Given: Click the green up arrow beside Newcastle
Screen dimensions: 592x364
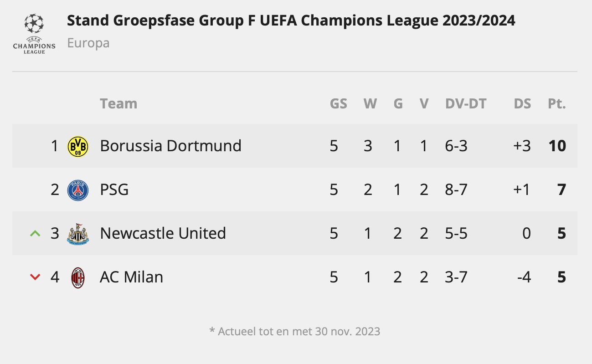Looking at the screenshot, I should pyautogui.click(x=35, y=234).
